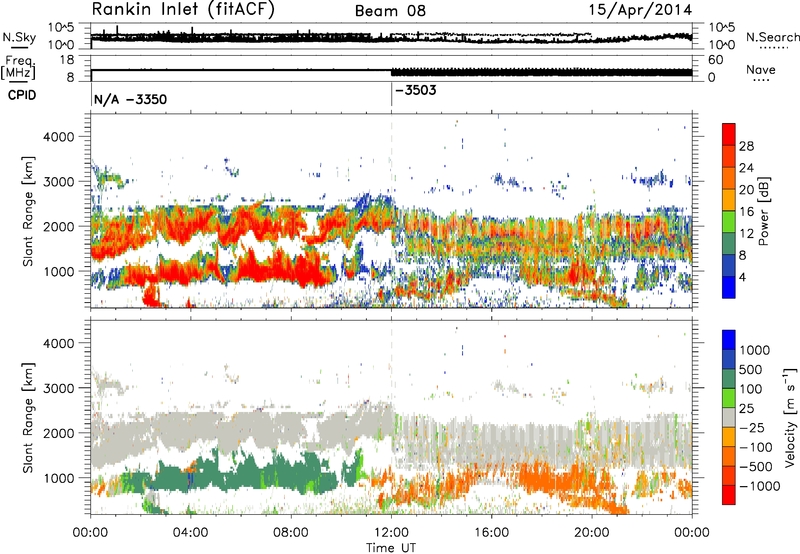Click the '100' label on the velocity colorbar
The width and height of the screenshot is (800, 554).
750,389
